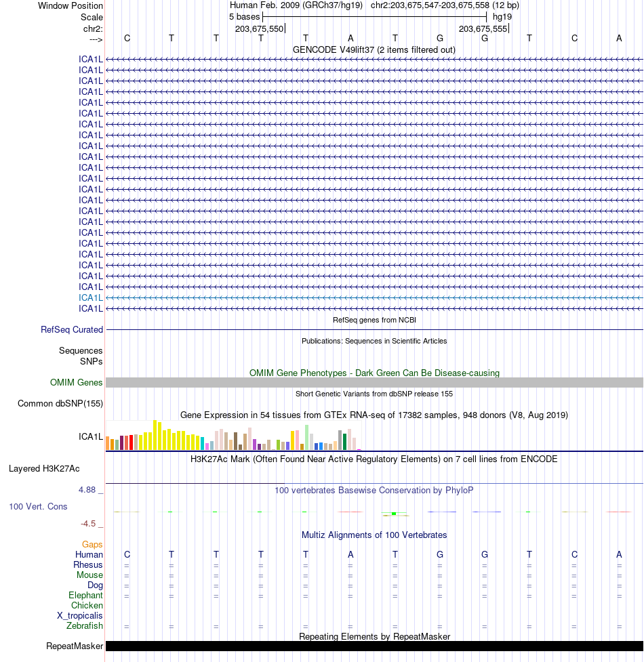Select the Chicken alignment row label
The image size is (644, 662).
coord(87,606)
